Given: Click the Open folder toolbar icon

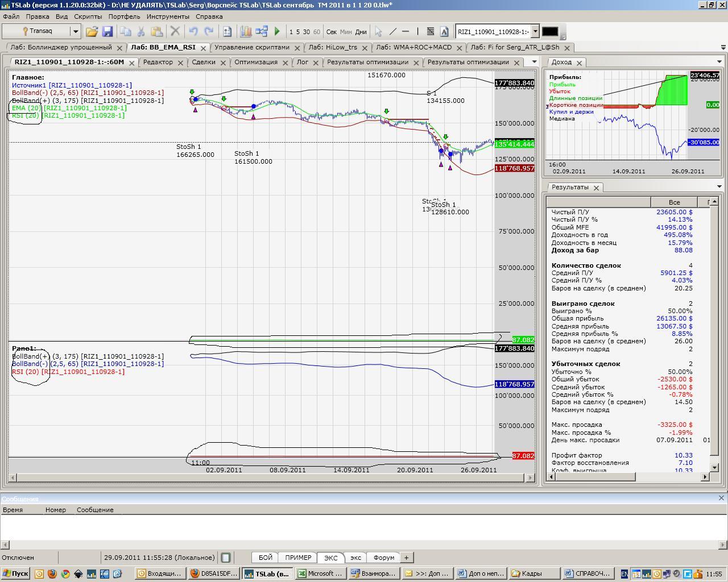Looking at the screenshot, I should coord(92,32).
